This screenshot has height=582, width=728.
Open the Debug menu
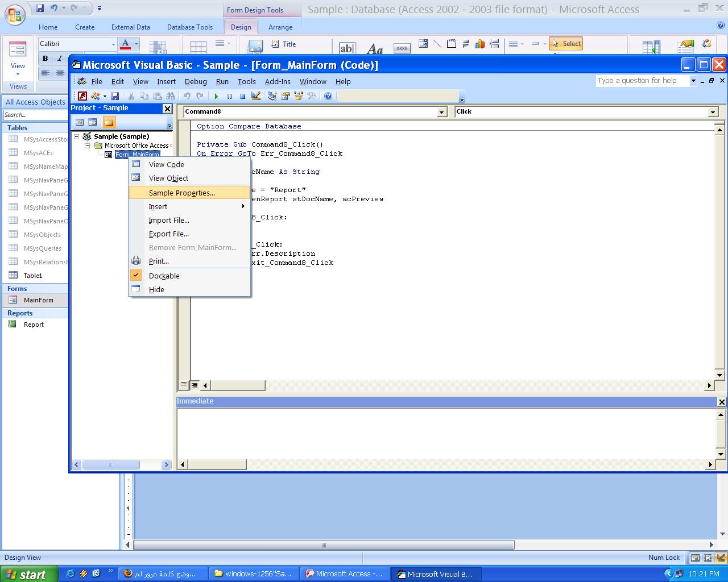tap(196, 81)
